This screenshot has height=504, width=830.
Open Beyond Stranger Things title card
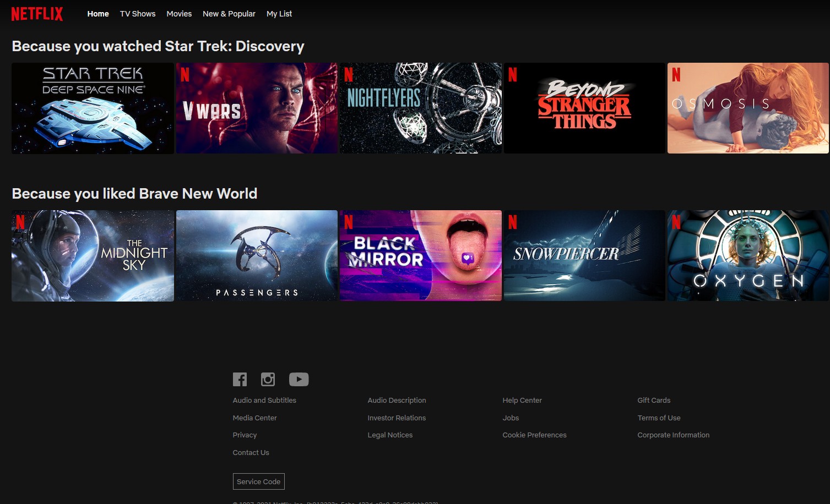[x=584, y=108]
